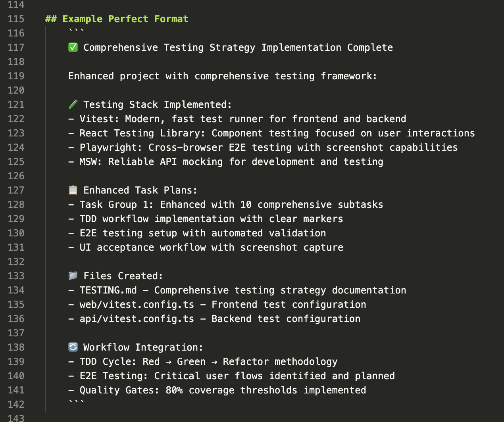Screen dimensions: 504x422
Task: Click the text TESTING.md on line 134
Action: coord(108,290)
